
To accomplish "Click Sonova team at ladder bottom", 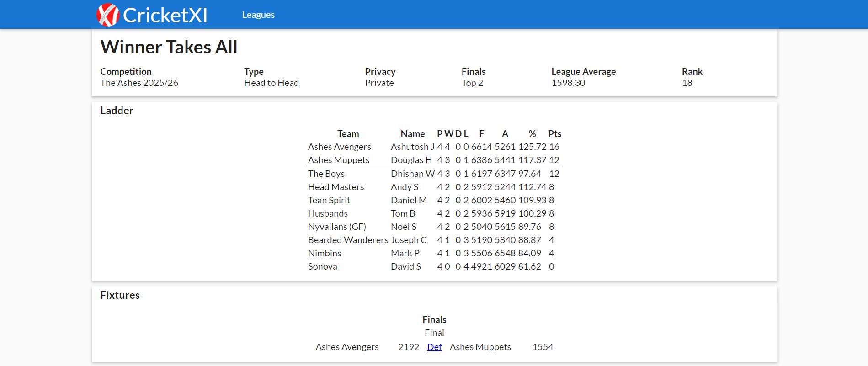I will [x=322, y=266].
